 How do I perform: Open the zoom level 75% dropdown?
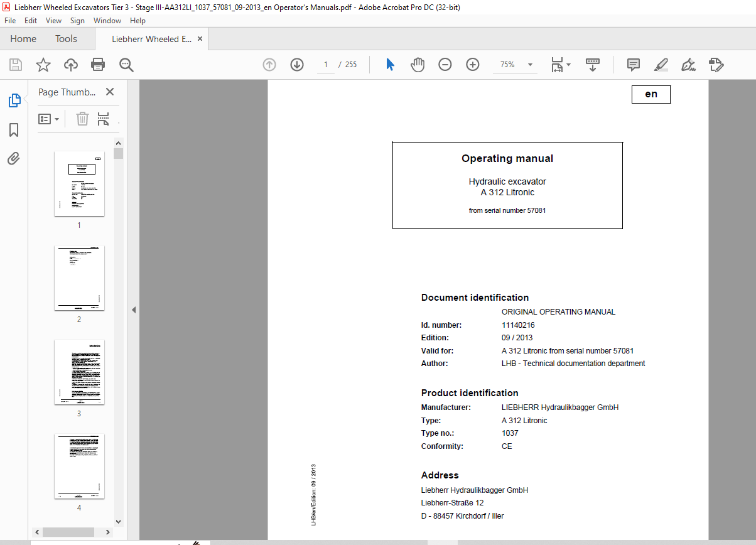click(531, 65)
